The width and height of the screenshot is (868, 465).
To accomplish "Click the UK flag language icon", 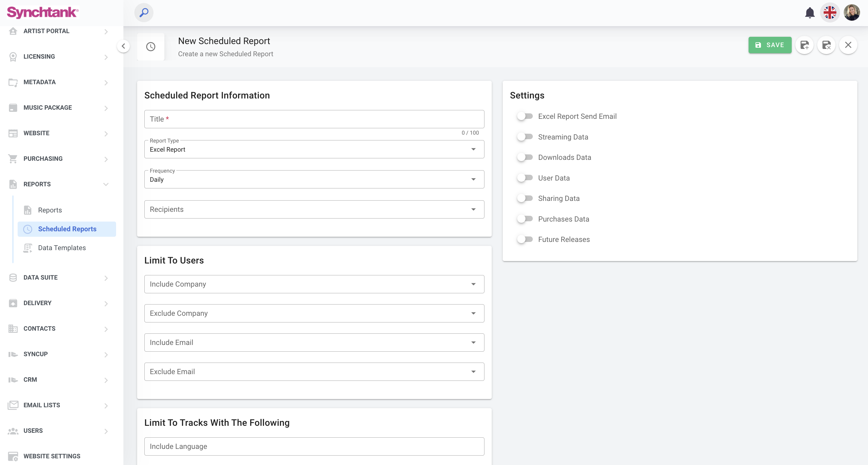I will (830, 13).
